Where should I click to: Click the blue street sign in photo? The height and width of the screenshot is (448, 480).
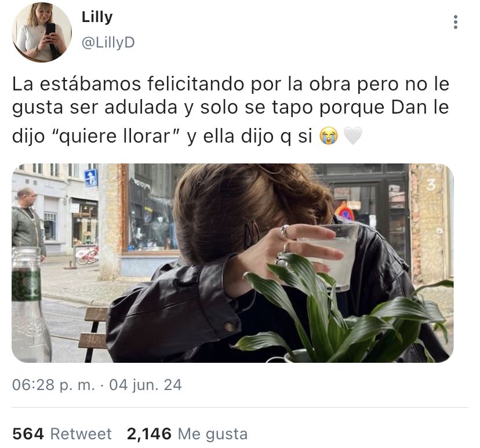91,178
